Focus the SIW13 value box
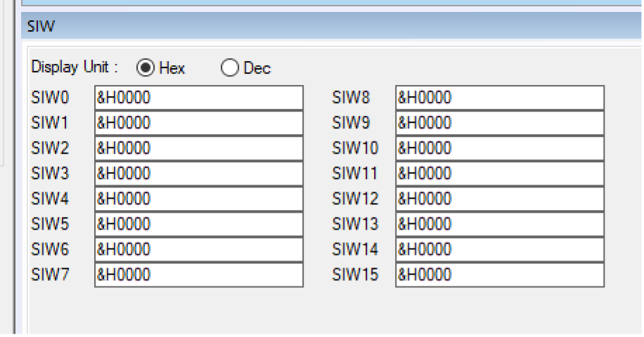The width and height of the screenshot is (644, 337). [499, 225]
